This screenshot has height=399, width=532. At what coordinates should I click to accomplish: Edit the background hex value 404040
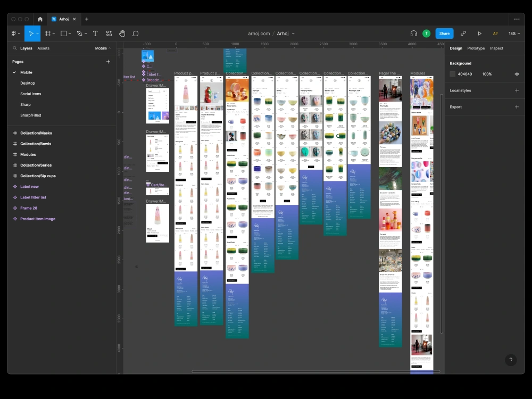pos(465,74)
